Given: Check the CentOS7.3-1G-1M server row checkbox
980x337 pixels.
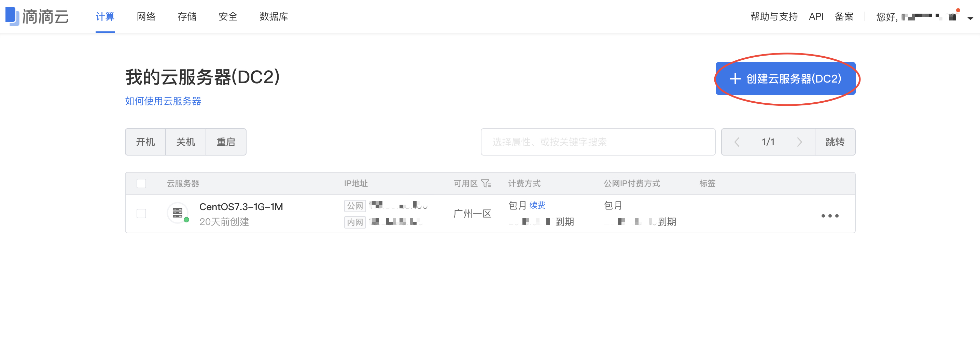Looking at the screenshot, I should click(141, 214).
